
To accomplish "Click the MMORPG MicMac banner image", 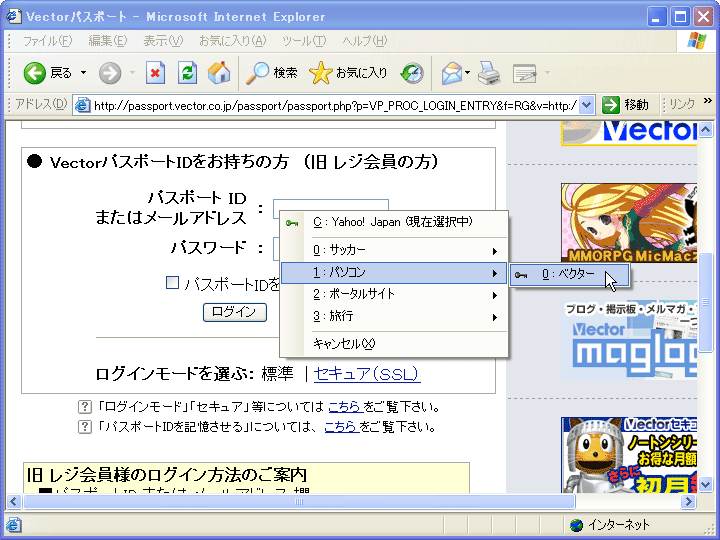I will point(628,223).
